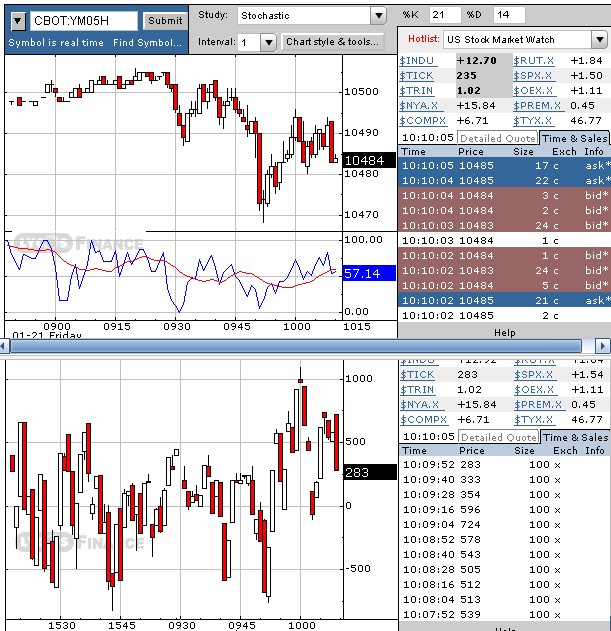Screen dimensions: 611x631
Task: Click the Submit button
Action: coord(165,21)
